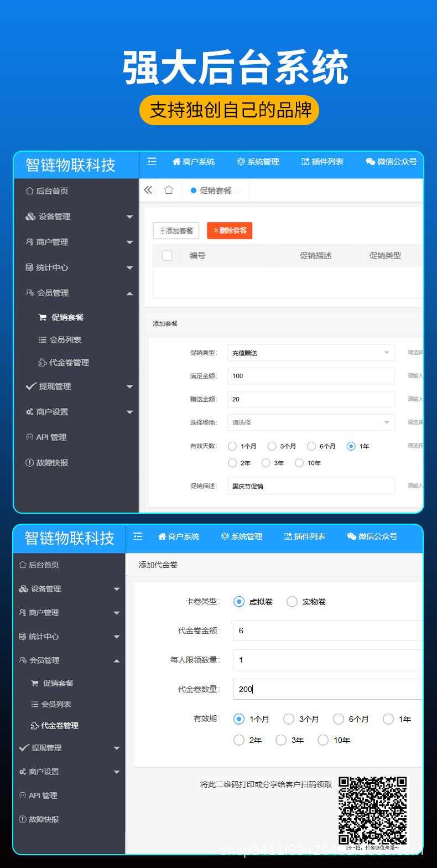Click 商户设置 gears icon in 添加代金卷 screen sidebar
The image size is (437, 868).
click(x=23, y=772)
